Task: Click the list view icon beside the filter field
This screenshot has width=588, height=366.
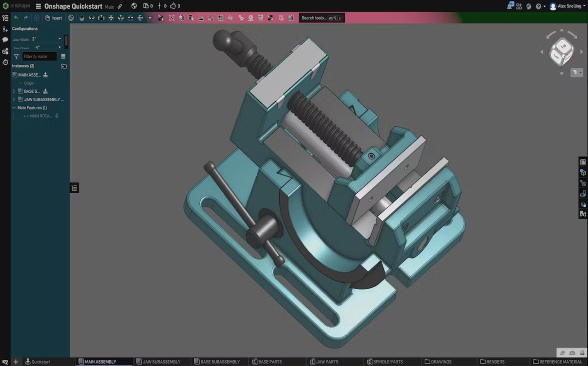Action: [63, 56]
